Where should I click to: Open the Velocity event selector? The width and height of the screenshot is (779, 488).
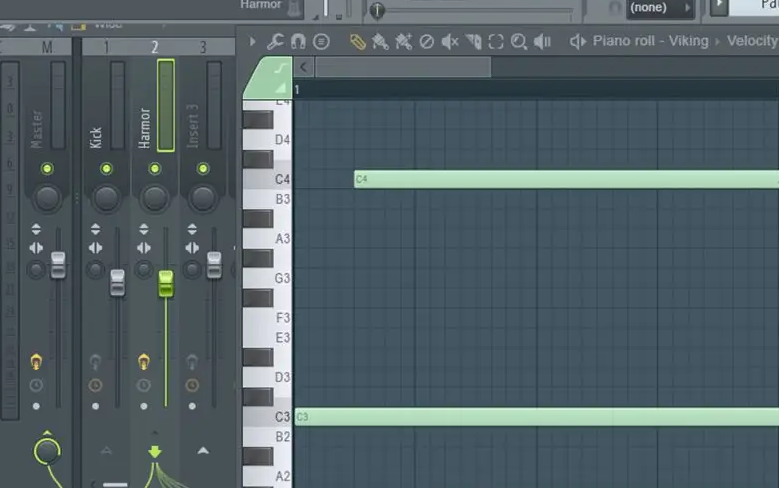(752, 41)
